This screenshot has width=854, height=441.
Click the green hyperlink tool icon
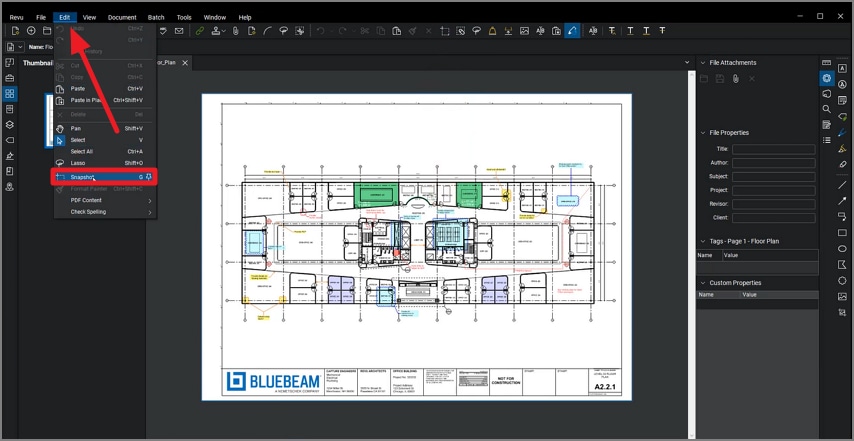click(199, 31)
